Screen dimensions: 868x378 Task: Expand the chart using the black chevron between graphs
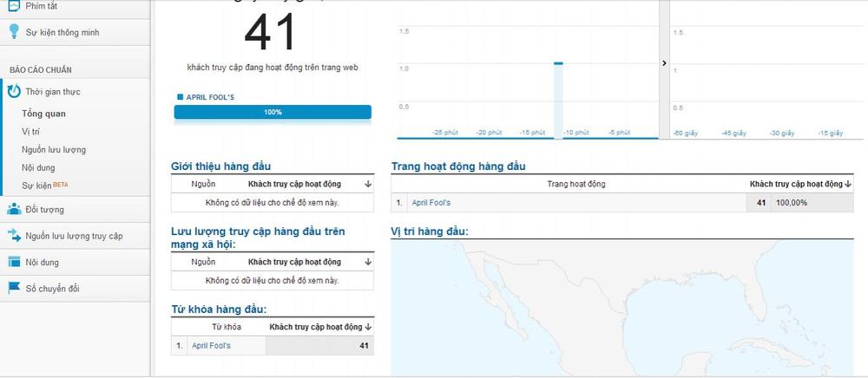click(664, 63)
